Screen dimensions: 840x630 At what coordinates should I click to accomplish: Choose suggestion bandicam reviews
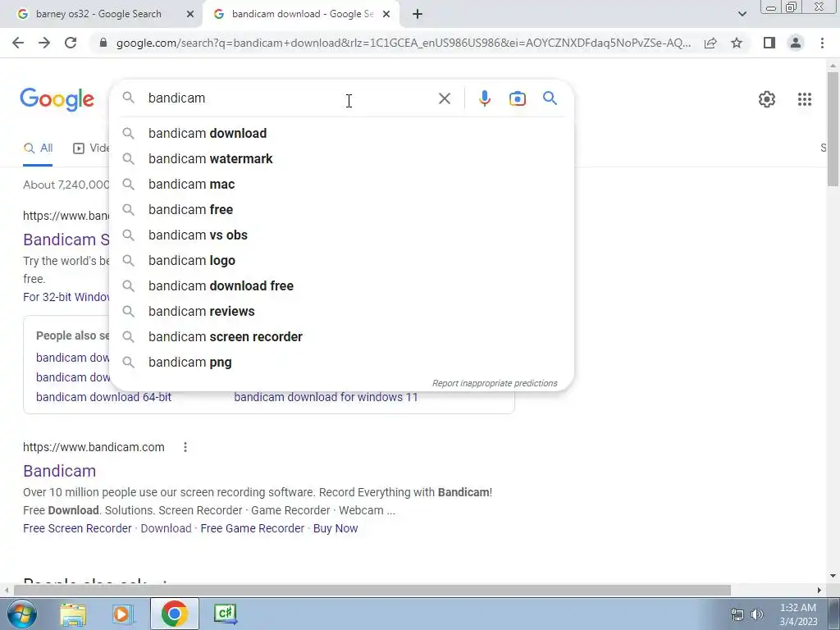coord(341,311)
